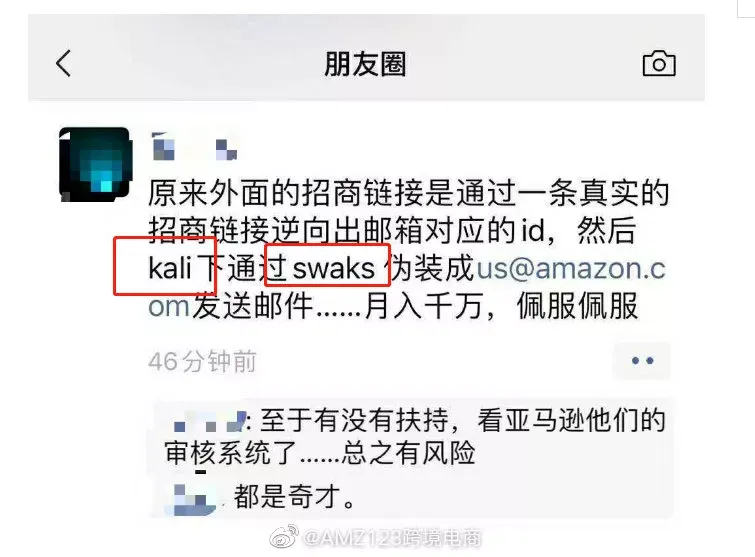Screen dimensions: 755x557
Task: Open the poster's blurred username
Action: coord(195,146)
